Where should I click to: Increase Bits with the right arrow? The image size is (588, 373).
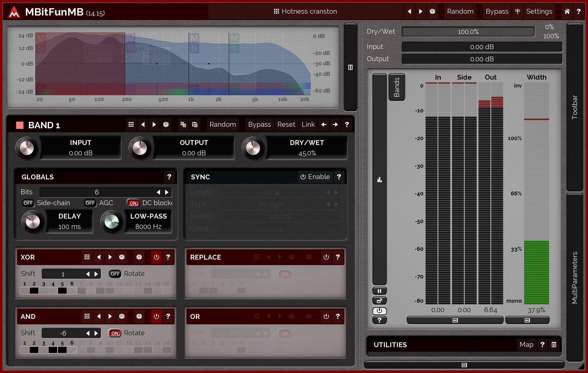[167, 192]
